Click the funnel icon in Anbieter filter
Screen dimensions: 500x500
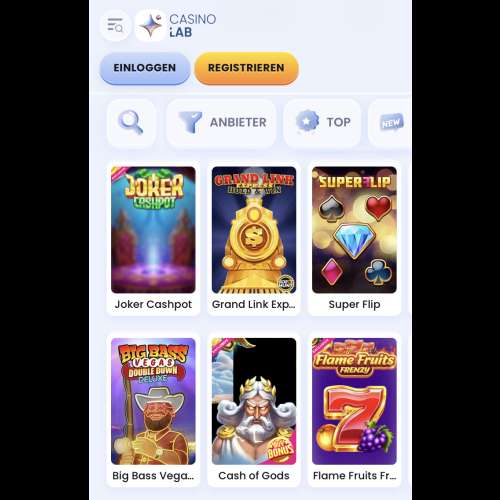pos(190,122)
